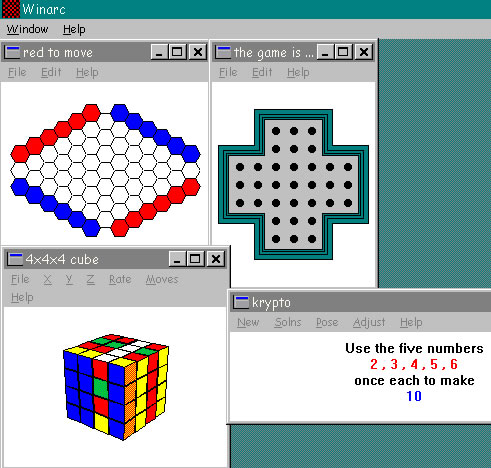The height and width of the screenshot is (468, 491).
Task: Open the Rate menu in cube window
Action: (x=120, y=279)
